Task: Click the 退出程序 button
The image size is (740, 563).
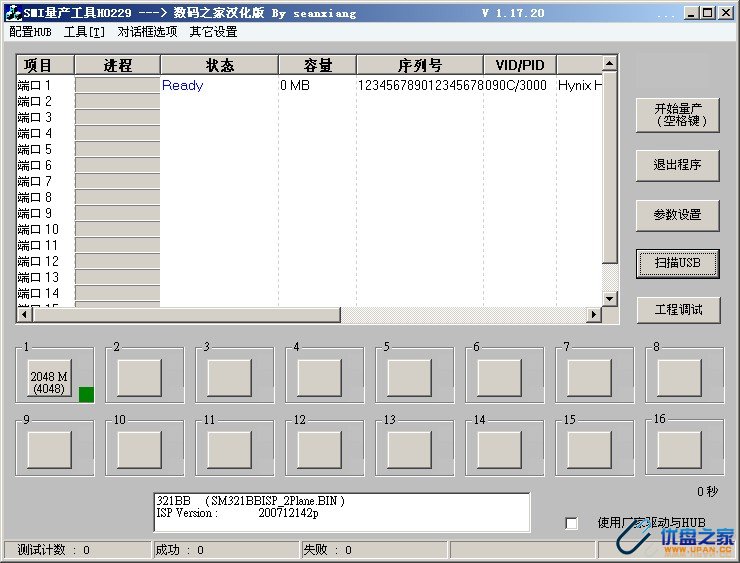Action: (x=678, y=165)
